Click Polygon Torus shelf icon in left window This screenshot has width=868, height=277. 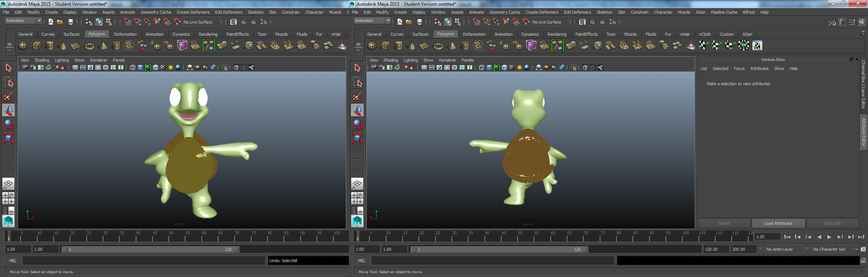tap(89, 46)
